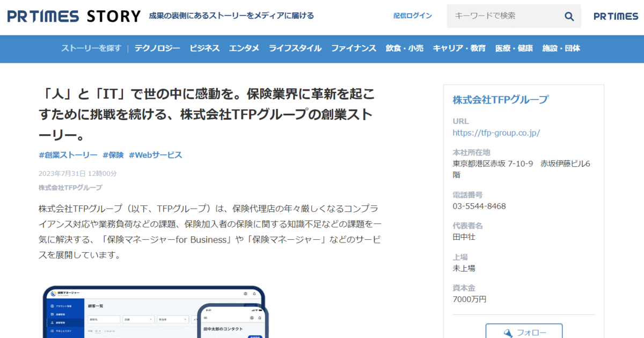Click the search magnifier icon
The height and width of the screenshot is (338, 644).
(x=569, y=16)
